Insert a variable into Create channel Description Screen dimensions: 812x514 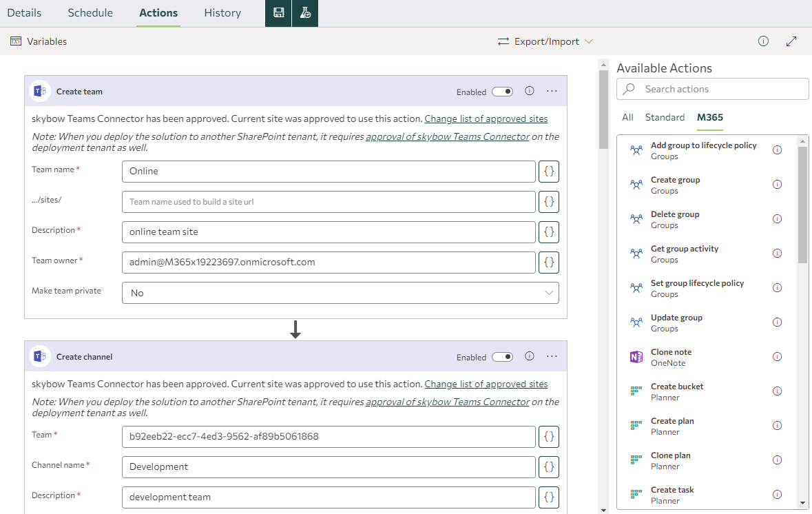pyautogui.click(x=549, y=497)
